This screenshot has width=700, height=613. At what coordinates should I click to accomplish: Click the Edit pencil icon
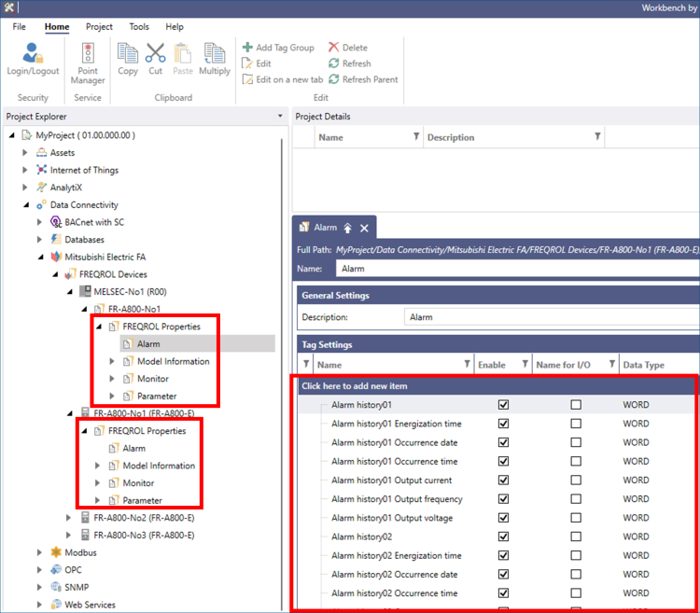coord(247,63)
